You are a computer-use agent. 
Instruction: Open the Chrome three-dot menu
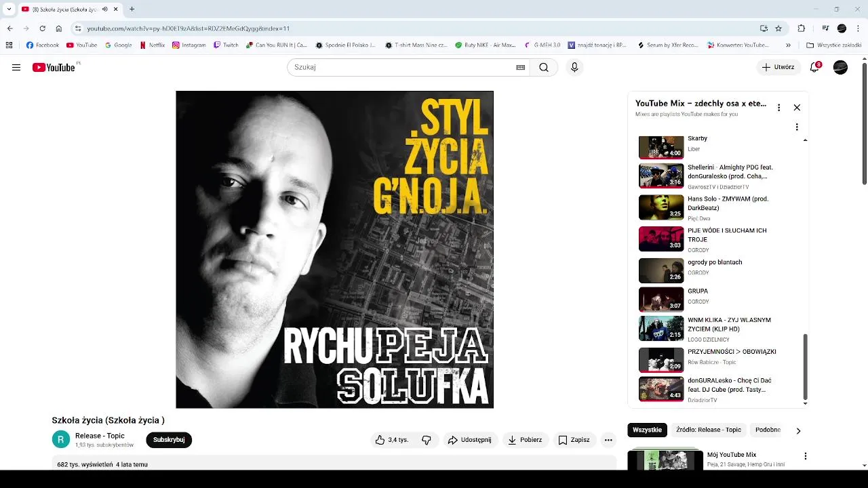click(858, 28)
